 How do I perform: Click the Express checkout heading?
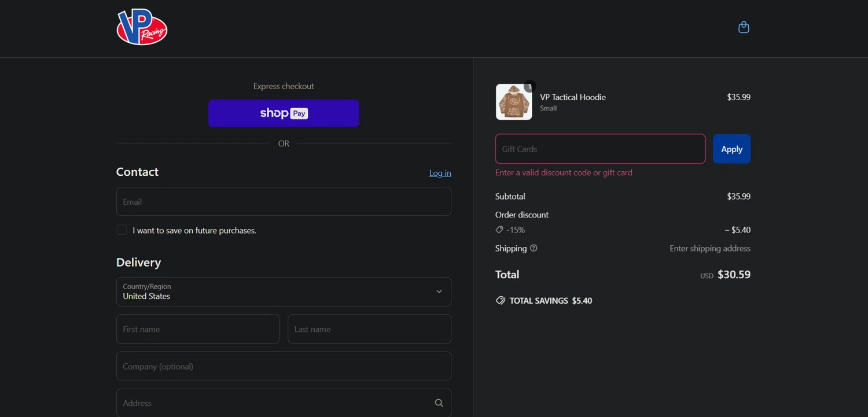click(284, 86)
